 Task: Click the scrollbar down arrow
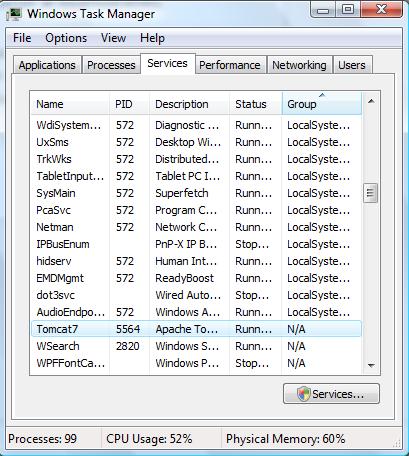371,366
